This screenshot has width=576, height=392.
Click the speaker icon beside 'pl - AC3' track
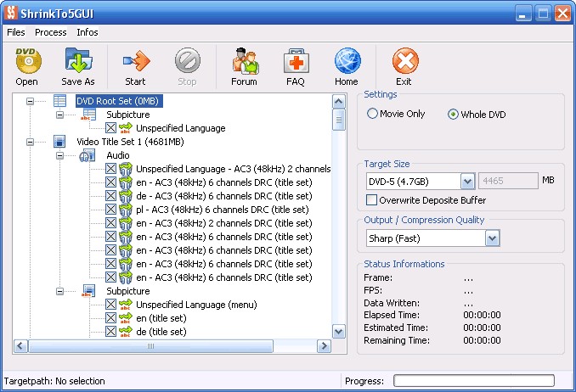pyautogui.click(x=125, y=210)
